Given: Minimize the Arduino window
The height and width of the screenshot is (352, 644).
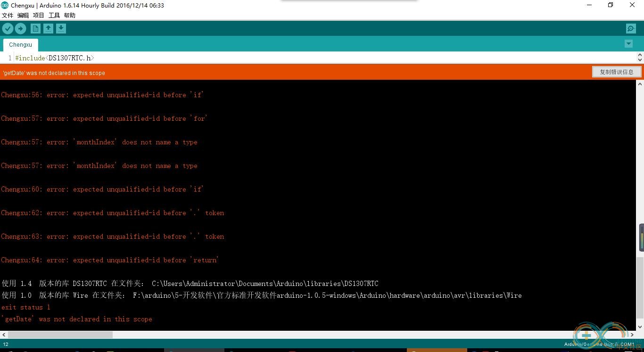Looking at the screenshot, I should [589, 5].
